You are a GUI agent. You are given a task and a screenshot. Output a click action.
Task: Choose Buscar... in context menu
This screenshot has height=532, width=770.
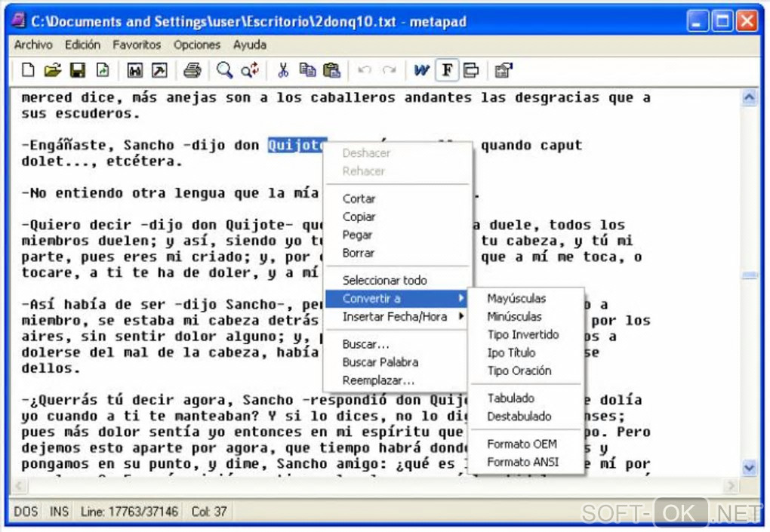pyautogui.click(x=397, y=344)
